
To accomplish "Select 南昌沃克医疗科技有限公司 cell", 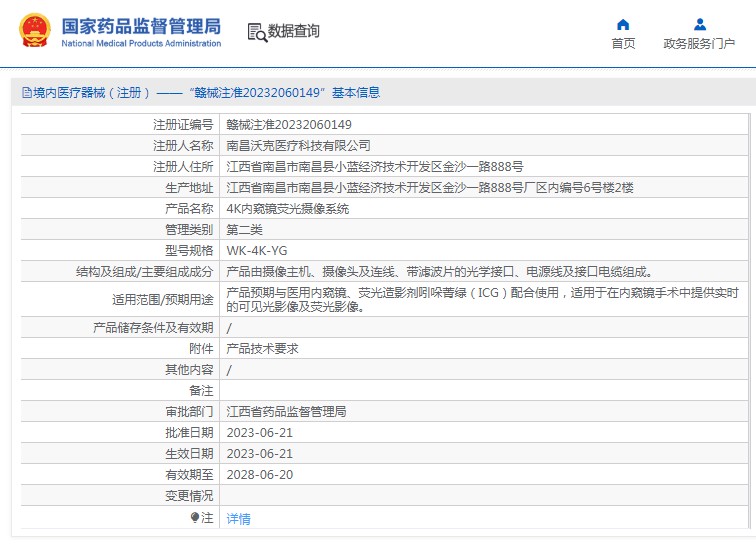I will 298,146.
